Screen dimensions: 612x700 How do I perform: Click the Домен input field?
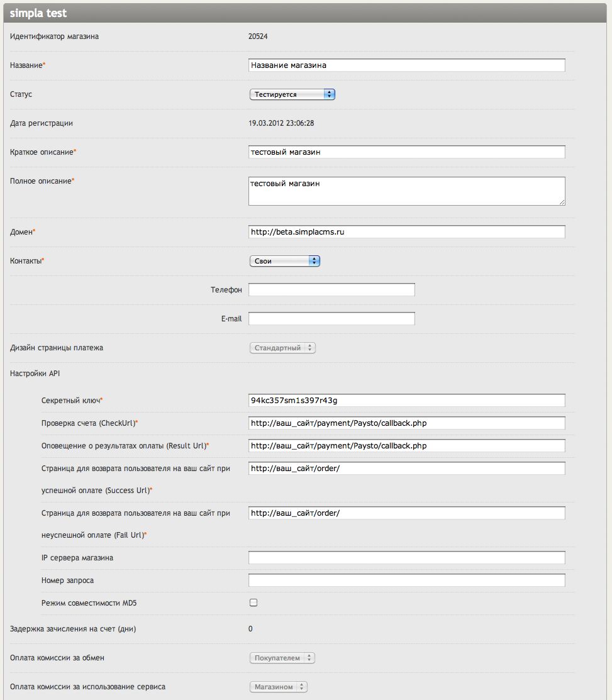tap(406, 232)
